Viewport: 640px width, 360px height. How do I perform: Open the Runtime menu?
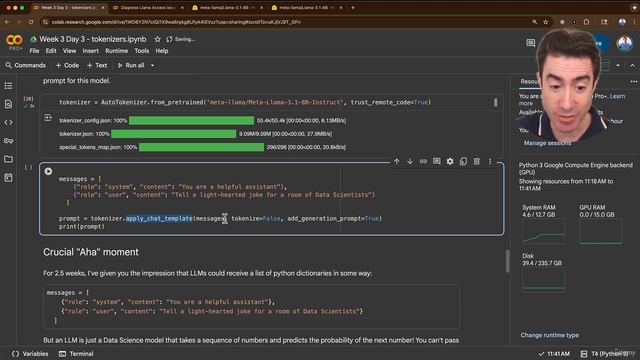[x=116, y=51]
